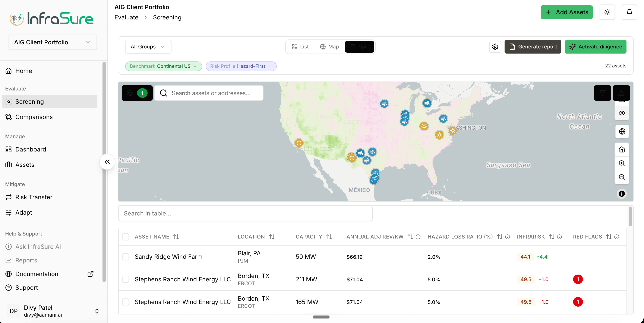
Task: Open Assets in sidebar
Action: [50, 165]
